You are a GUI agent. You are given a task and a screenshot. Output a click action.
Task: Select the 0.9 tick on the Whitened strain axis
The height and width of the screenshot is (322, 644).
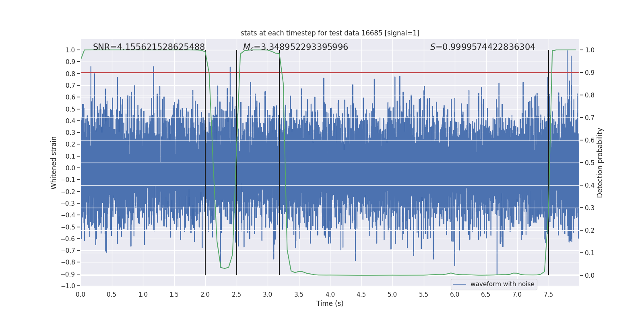[70, 62]
